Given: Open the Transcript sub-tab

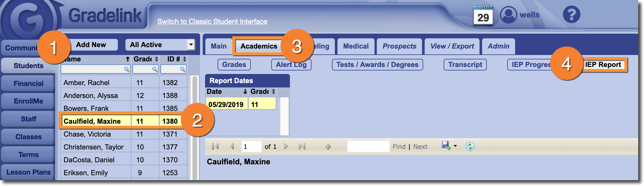Looking at the screenshot, I should [x=465, y=65].
